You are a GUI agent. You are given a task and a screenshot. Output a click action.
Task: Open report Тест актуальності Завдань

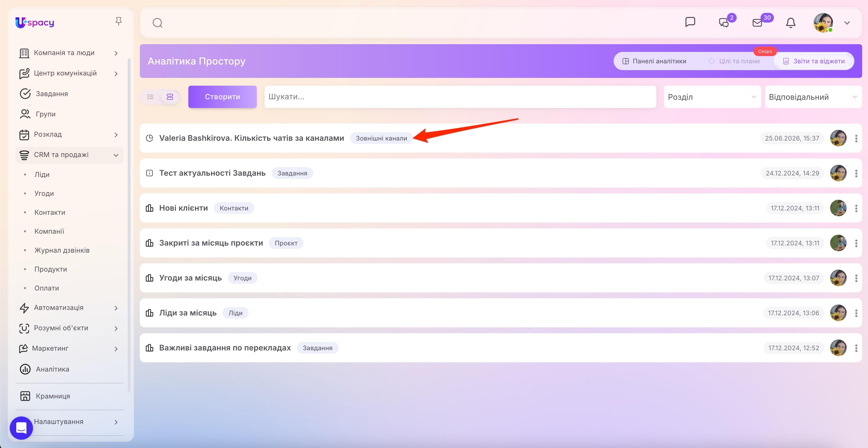212,173
